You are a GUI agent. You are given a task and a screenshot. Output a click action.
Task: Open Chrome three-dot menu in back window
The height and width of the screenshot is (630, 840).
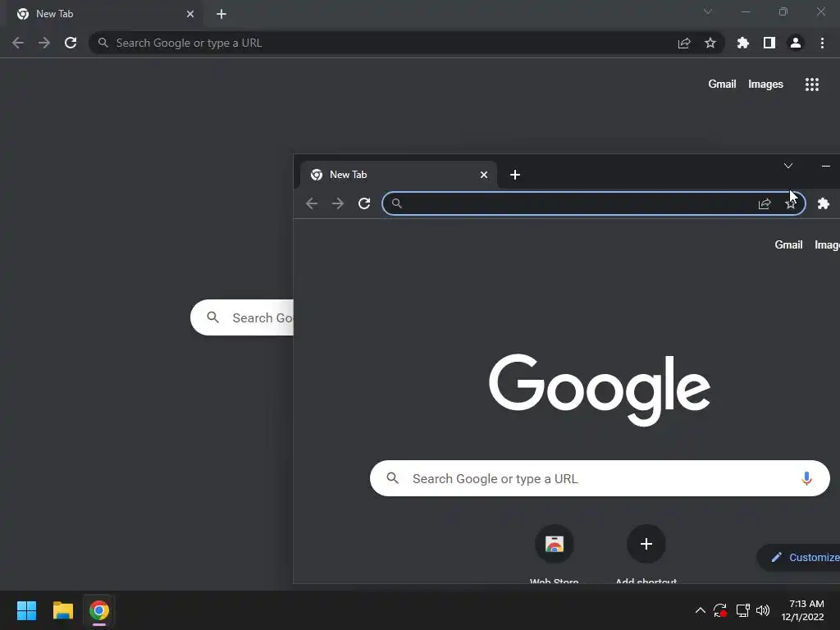822,43
